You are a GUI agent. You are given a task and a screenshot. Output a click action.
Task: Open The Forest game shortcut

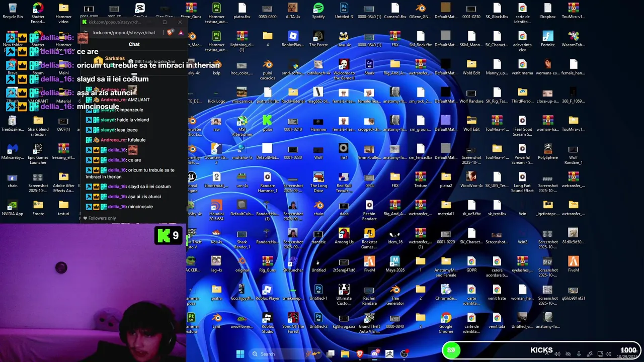[318, 39]
